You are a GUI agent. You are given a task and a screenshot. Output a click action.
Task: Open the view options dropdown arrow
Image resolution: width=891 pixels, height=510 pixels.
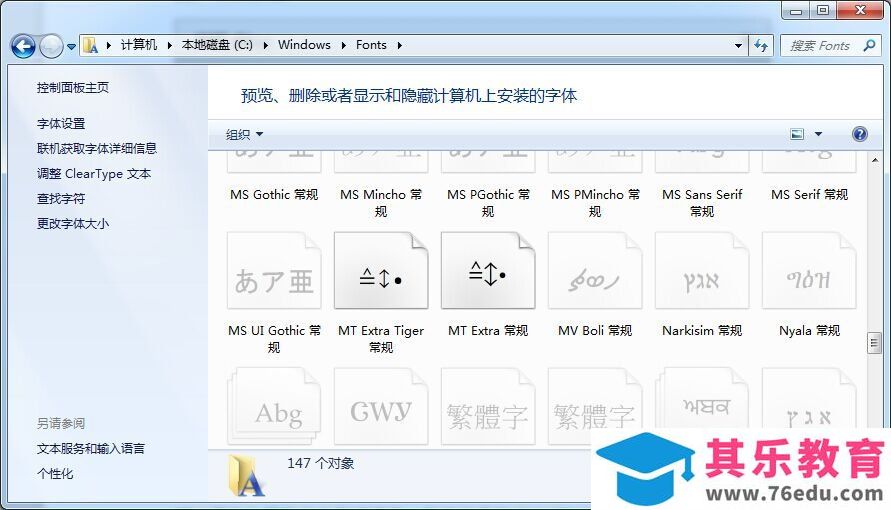click(x=818, y=134)
